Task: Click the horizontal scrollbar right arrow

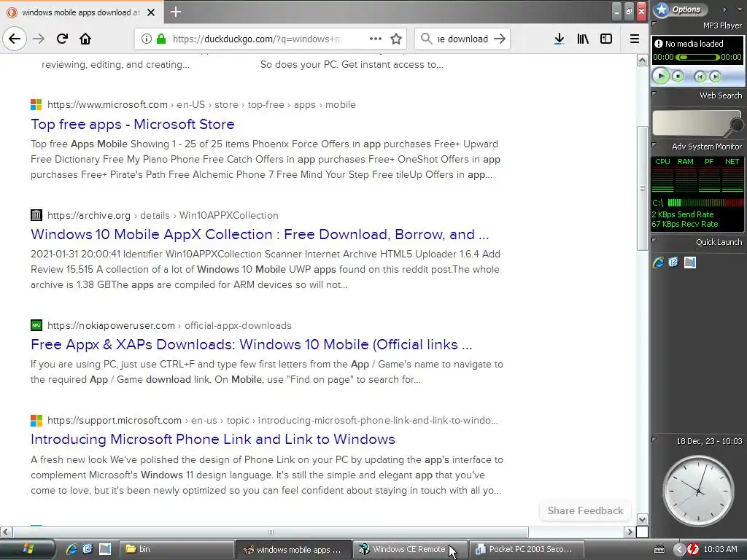Action: pyautogui.click(x=630, y=532)
